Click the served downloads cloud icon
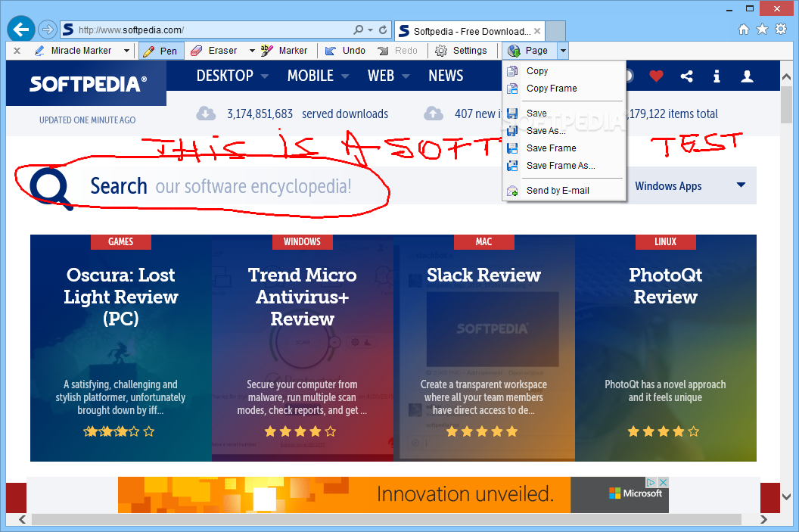799x532 pixels. (x=206, y=113)
